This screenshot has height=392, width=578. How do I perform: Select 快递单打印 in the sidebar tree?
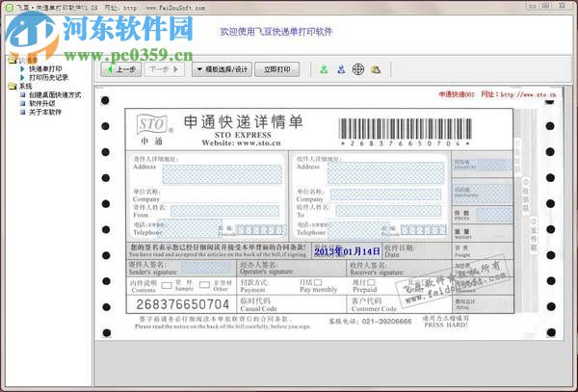(46, 69)
